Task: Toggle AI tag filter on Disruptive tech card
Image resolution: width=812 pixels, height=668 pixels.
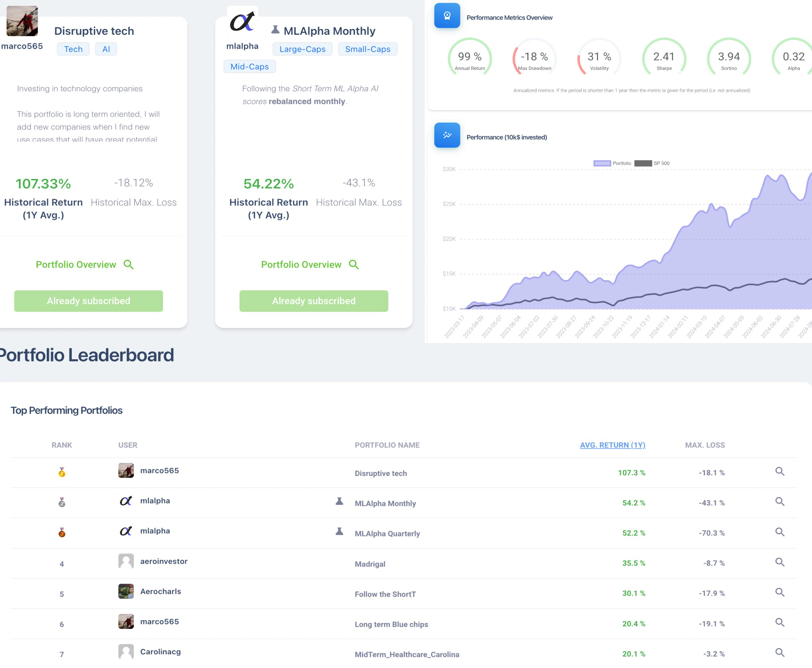Action: (106, 48)
